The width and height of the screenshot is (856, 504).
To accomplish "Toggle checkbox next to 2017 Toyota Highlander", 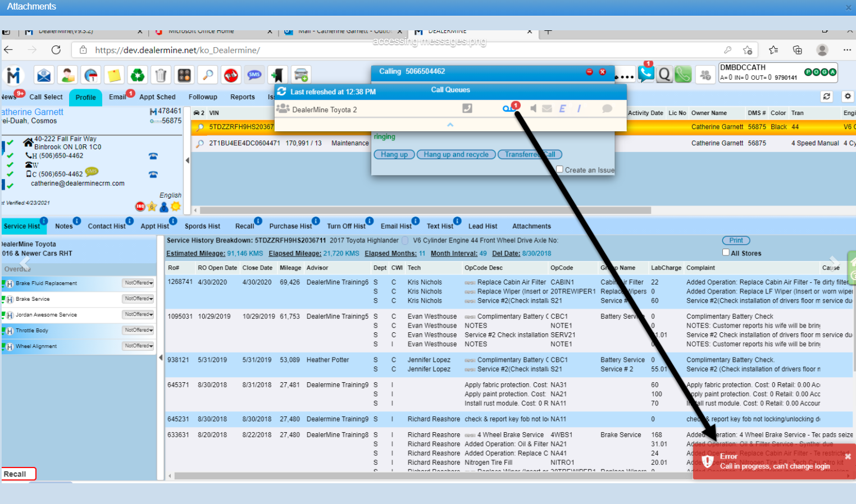I will pyautogui.click(x=405, y=241).
